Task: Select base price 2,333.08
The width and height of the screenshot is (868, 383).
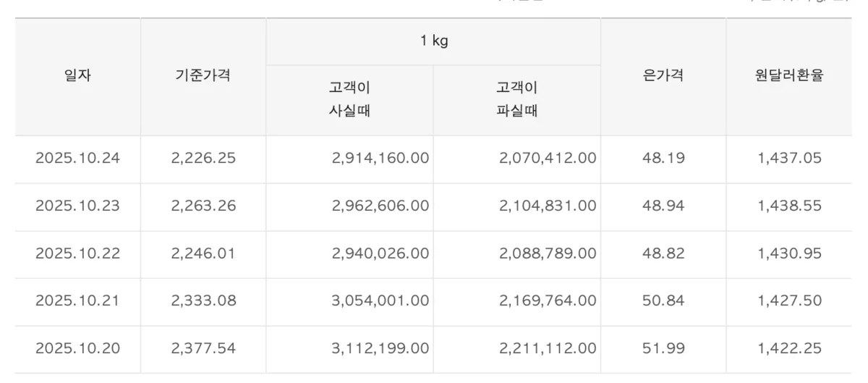Action: pos(203,300)
